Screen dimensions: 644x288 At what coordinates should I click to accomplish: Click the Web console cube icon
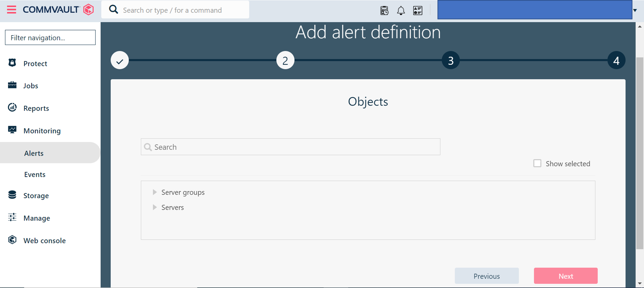12,240
